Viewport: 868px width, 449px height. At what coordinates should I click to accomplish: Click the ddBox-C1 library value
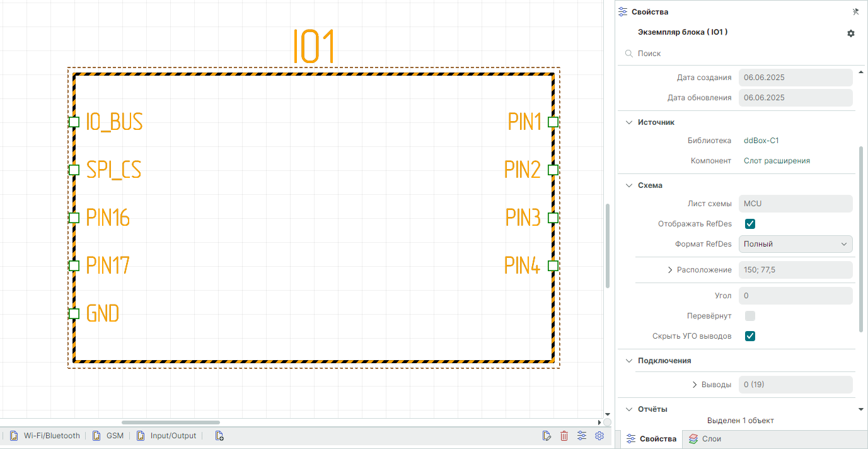click(761, 141)
